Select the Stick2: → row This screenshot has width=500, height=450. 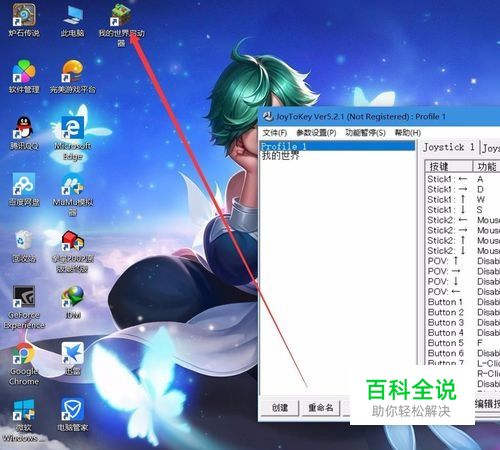pyautogui.click(x=463, y=230)
